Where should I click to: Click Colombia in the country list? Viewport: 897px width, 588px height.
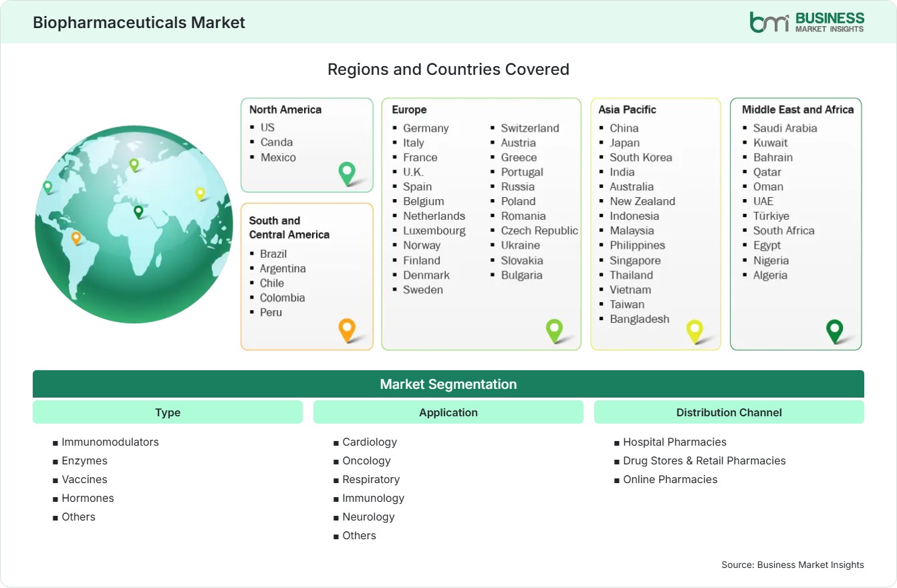283,298
